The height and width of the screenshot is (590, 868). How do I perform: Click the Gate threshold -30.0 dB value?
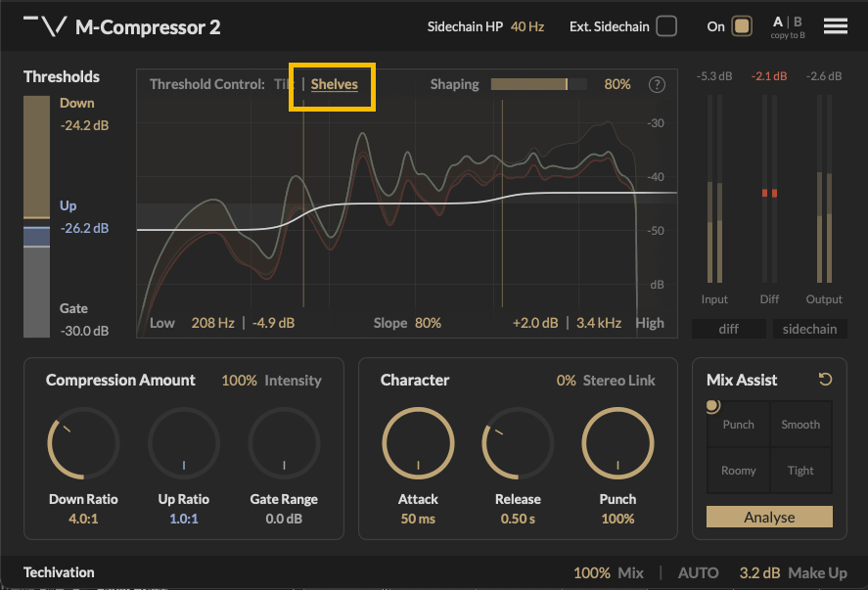[x=84, y=331]
